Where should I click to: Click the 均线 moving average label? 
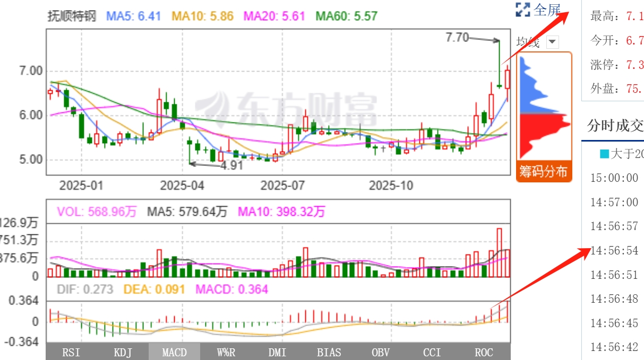pos(528,42)
